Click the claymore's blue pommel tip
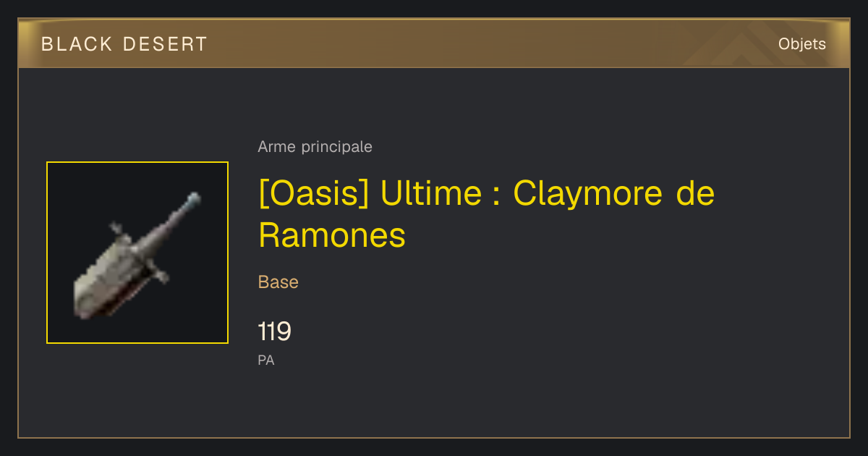The height and width of the screenshot is (456, 868). (x=193, y=197)
